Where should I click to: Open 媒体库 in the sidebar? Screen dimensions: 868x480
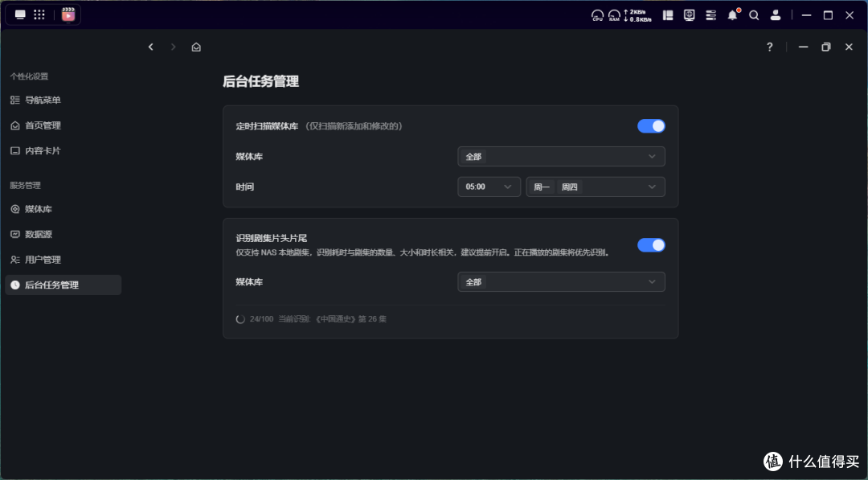63,209
